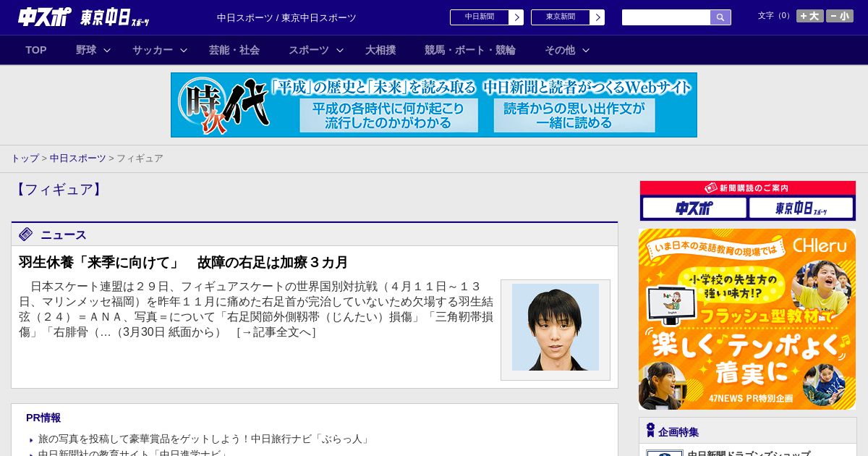Viewport: 868px width, 456px height.
Task: Open 中日新聞 arrow icon
Action: click(516, 17)
